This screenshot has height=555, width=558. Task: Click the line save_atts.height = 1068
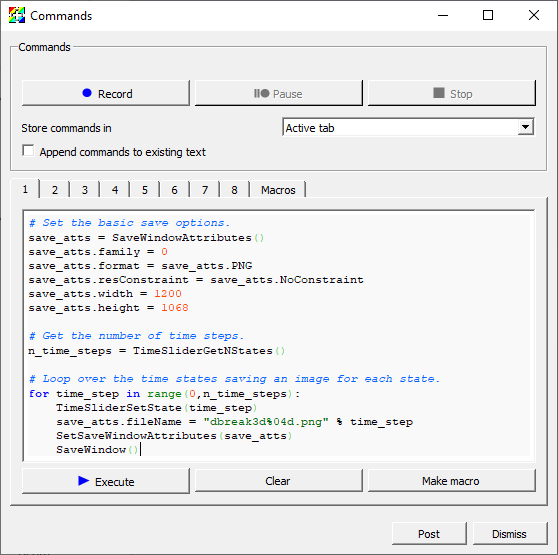click(x=109, y=308)
